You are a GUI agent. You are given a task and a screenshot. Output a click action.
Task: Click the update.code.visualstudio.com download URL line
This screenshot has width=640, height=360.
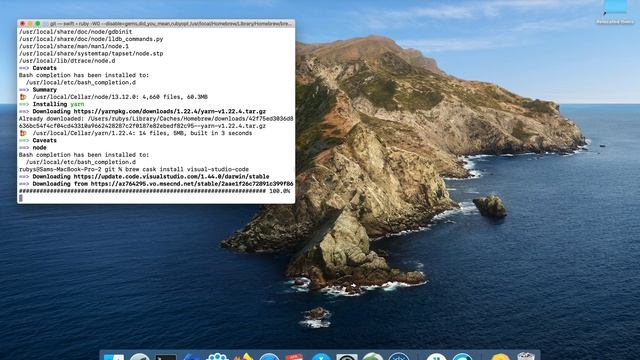pos(144,177)
